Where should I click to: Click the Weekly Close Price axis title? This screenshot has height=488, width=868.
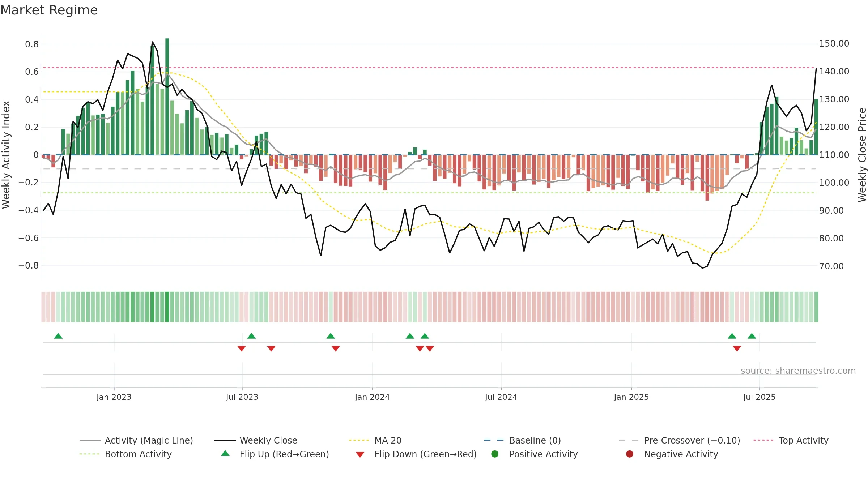click(862, 155)
